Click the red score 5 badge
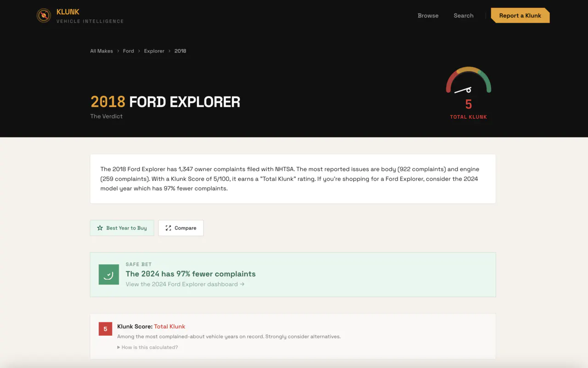Image resolution: width=588 pixels, height=368 pixels. (105, 329)
